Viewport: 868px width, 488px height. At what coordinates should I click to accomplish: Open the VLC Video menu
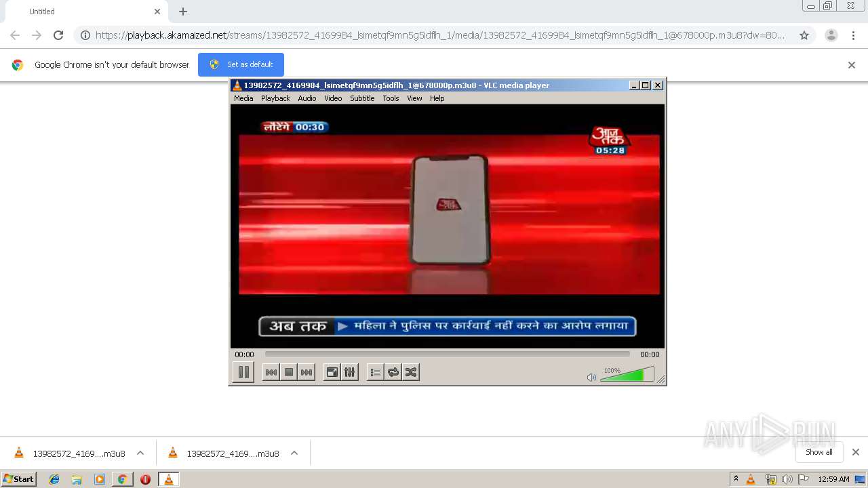(333, 98)
